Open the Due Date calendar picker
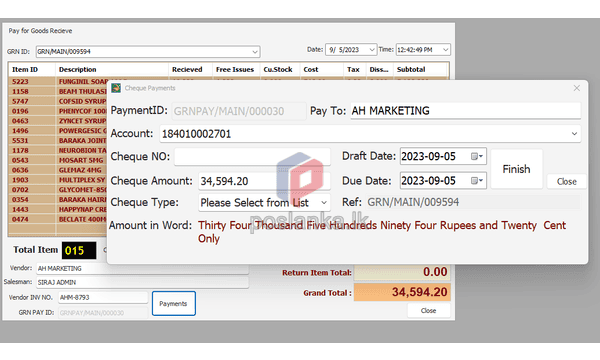Screen dimensions: 600x360 [477, 181]
